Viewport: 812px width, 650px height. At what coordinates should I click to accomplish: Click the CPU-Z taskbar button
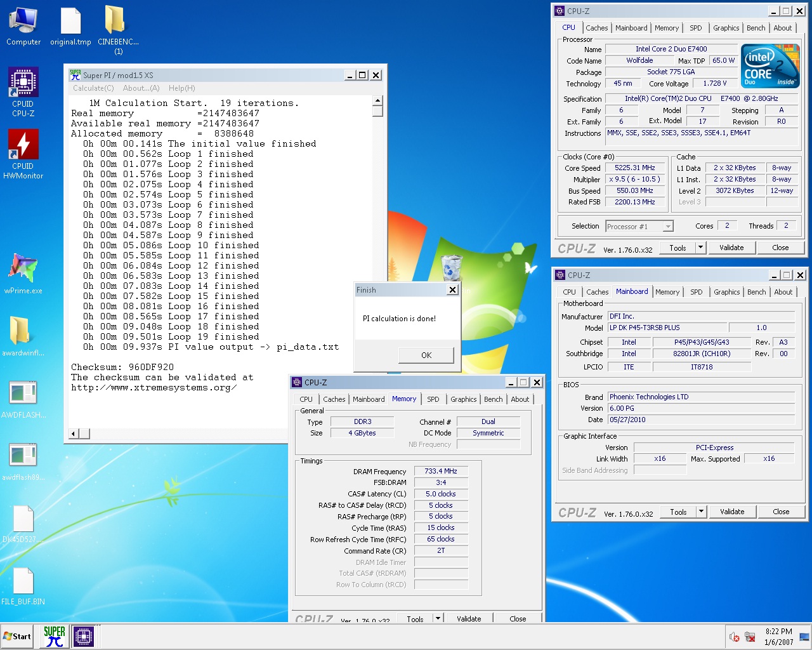point(84,636)
